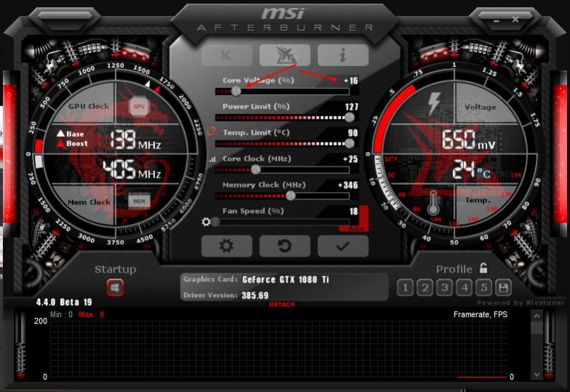This screenshot has width=570, height=392.
Task: Select profile slot 2
Action: point(425,288)
